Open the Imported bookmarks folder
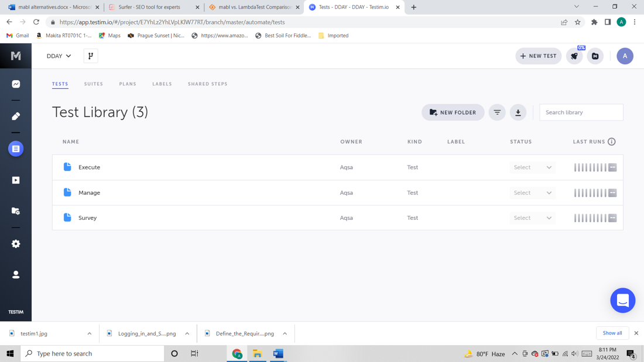 pyautogui.click(x=334, y=36)
